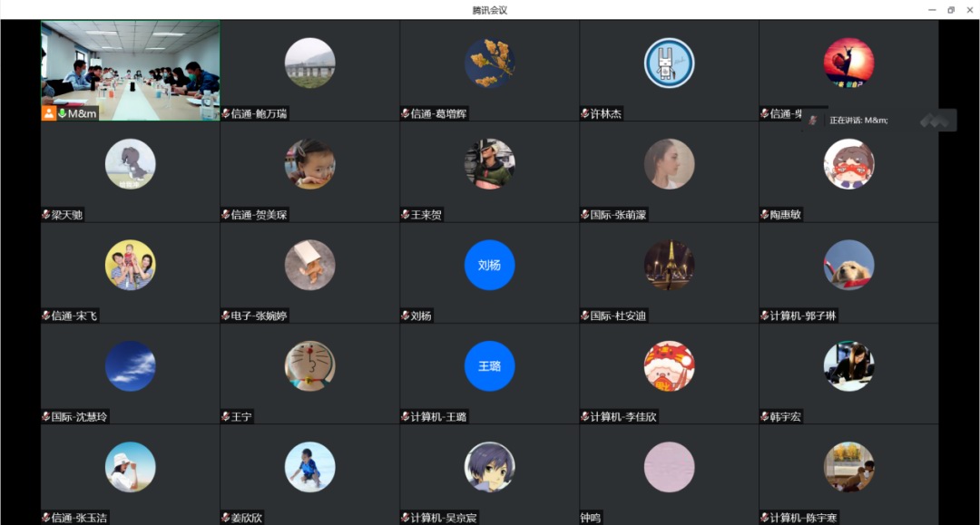Click the blue 王璐 avatar circle

coord(489,365)
